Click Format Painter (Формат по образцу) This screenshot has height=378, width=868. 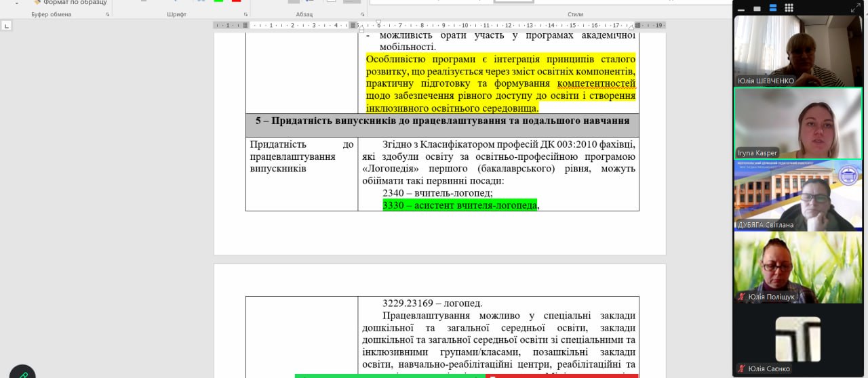tap(71, 3)
